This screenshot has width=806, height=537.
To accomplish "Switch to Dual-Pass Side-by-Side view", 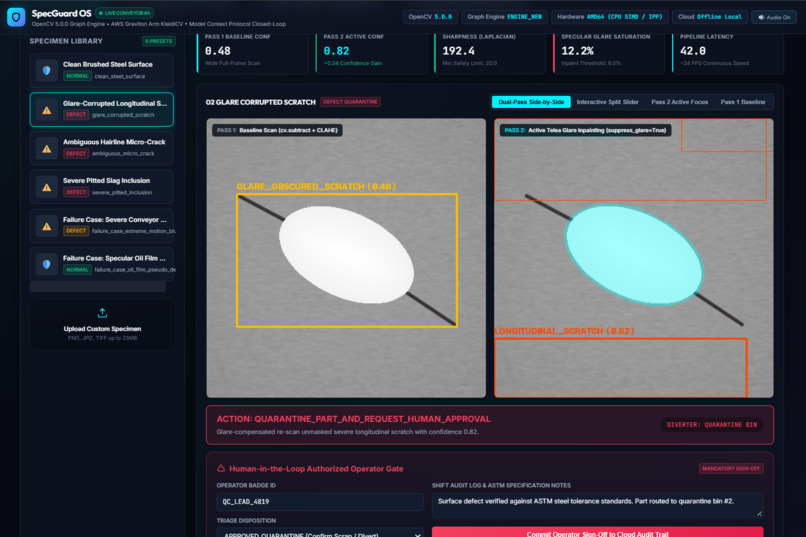I will coord(531,102).
